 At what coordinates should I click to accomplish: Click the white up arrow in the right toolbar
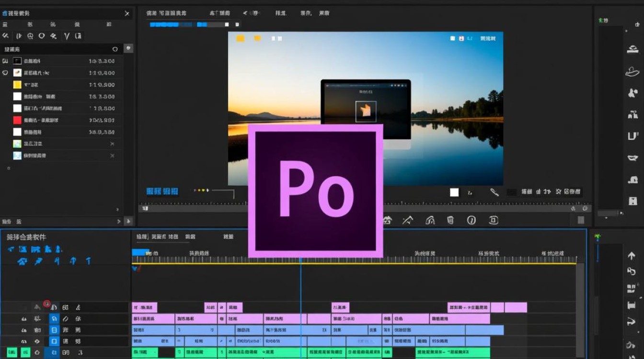coord(632,257)
